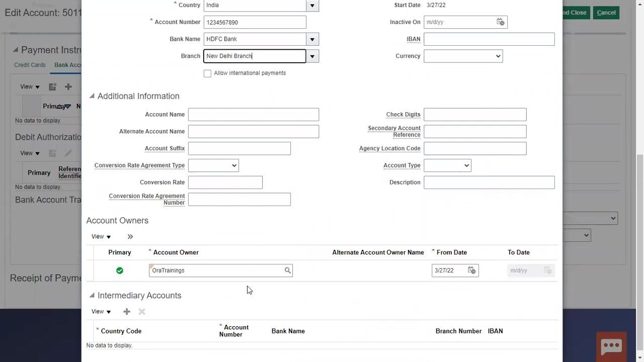Open the Bank Name dropdown arrow

click(x=312, y=39)
